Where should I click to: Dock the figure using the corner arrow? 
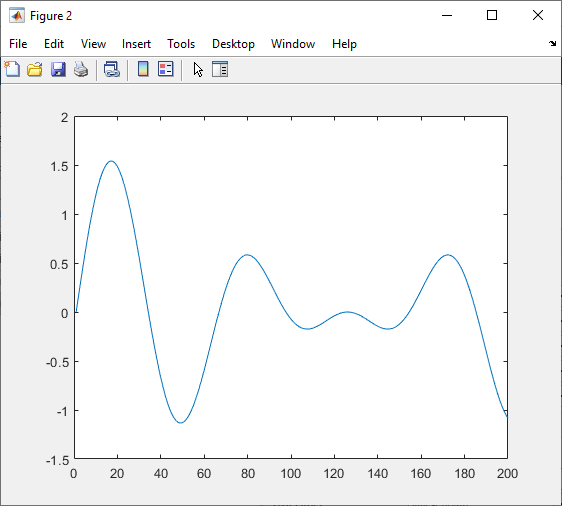pos(552,44)
